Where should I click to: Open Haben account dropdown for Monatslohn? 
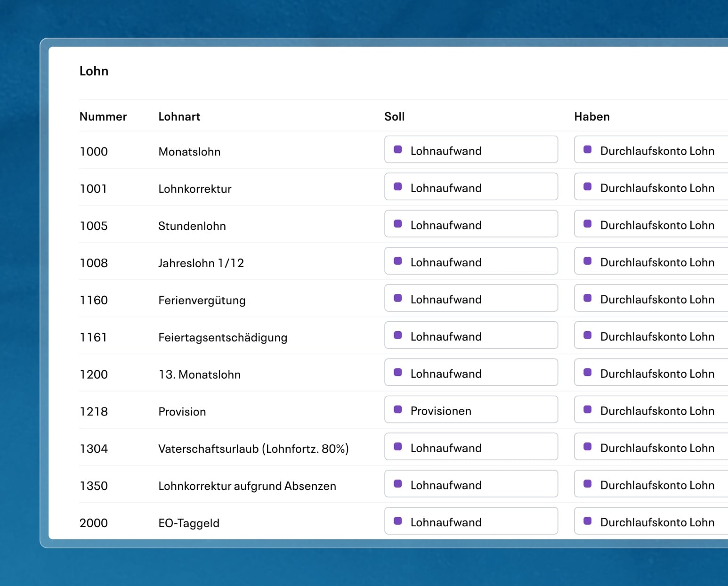click(651, 149)
